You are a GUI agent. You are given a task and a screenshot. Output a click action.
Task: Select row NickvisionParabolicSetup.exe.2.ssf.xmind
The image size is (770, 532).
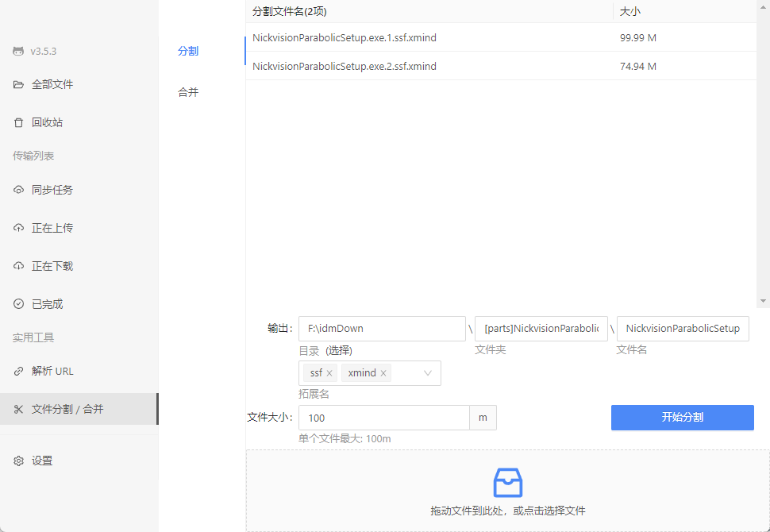pyautogui.click(x=501, y=66)
